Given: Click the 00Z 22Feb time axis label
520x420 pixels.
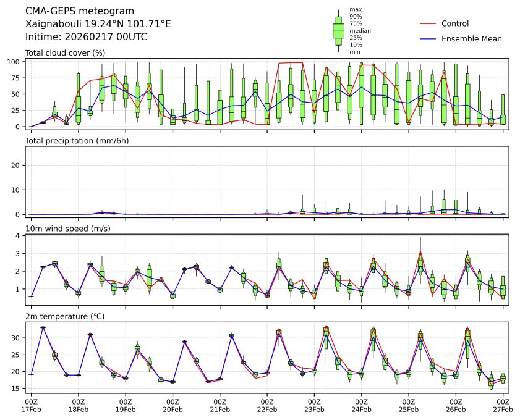Looking at the screenshot, I should pyautogui.click(x=267, y=405).
